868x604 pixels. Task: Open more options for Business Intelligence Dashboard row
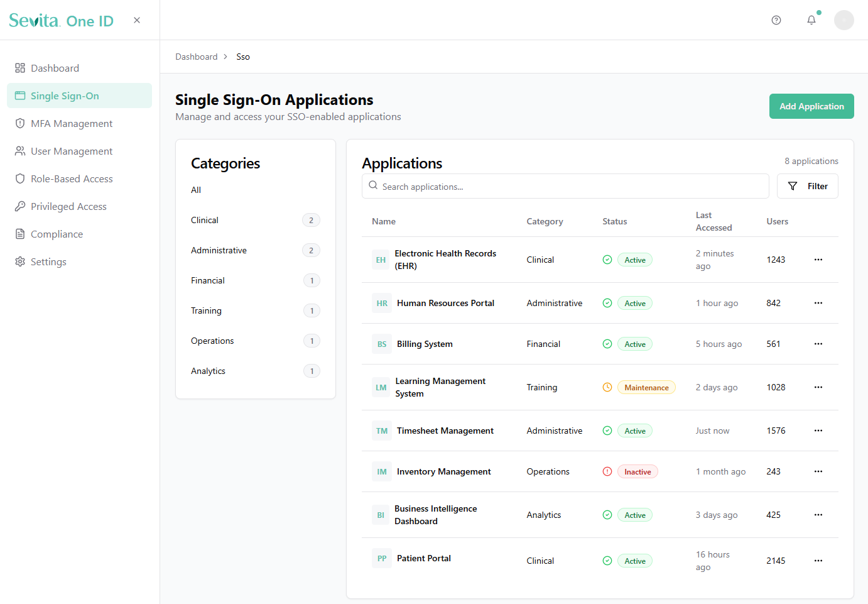pyautogui.click(x=818, y=515)
